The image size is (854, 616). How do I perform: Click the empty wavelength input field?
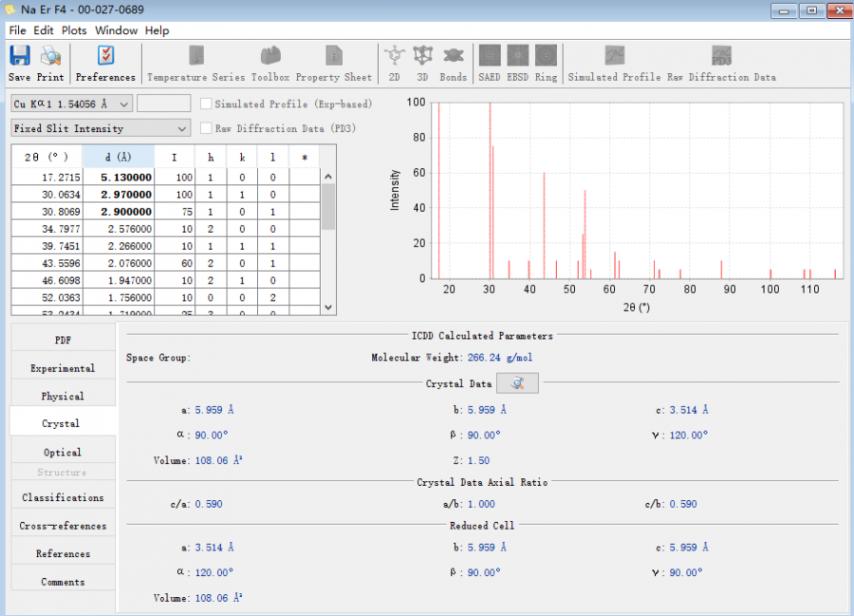tap(163, 103)
